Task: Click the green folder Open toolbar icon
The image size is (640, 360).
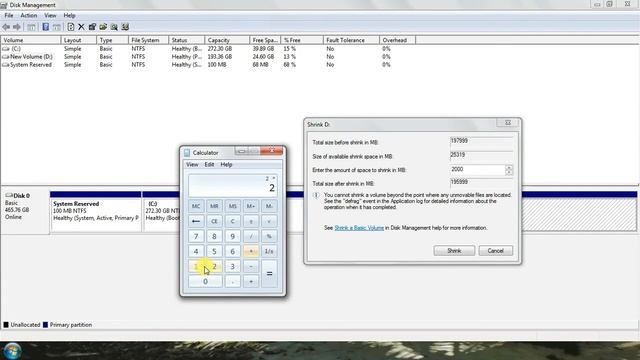Action: point(103,27)
